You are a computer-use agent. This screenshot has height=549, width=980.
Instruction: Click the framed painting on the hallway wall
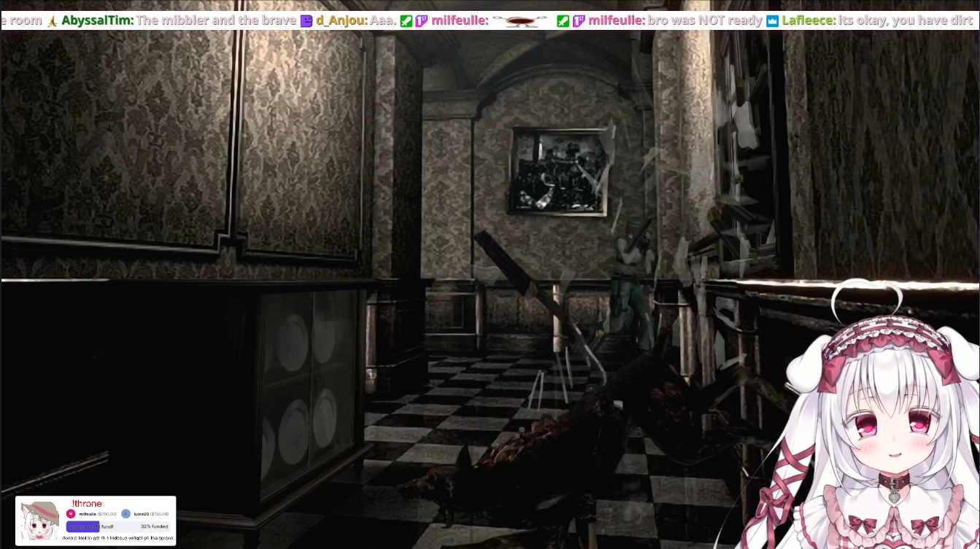coord(560,171)
